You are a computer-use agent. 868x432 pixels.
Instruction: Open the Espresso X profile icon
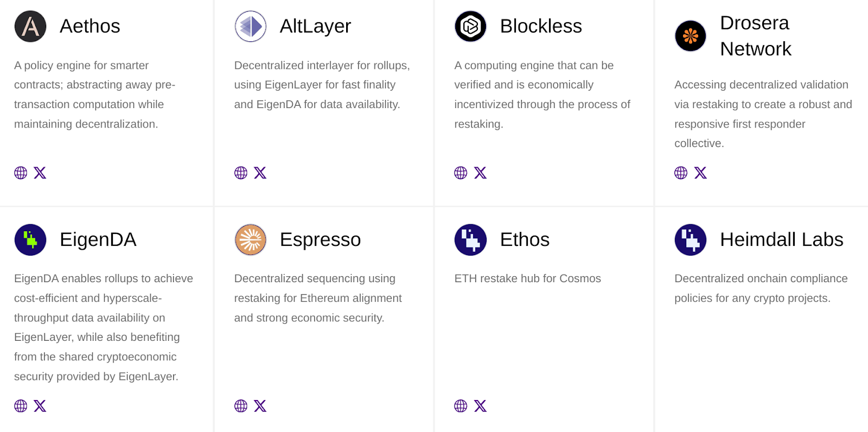260,406
